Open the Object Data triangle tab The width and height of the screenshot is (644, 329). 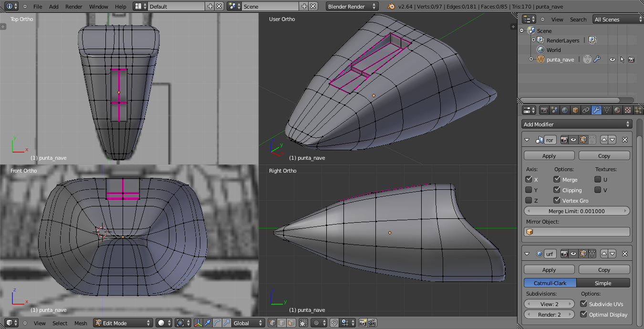pyautogui.click(x=607, y=110)
